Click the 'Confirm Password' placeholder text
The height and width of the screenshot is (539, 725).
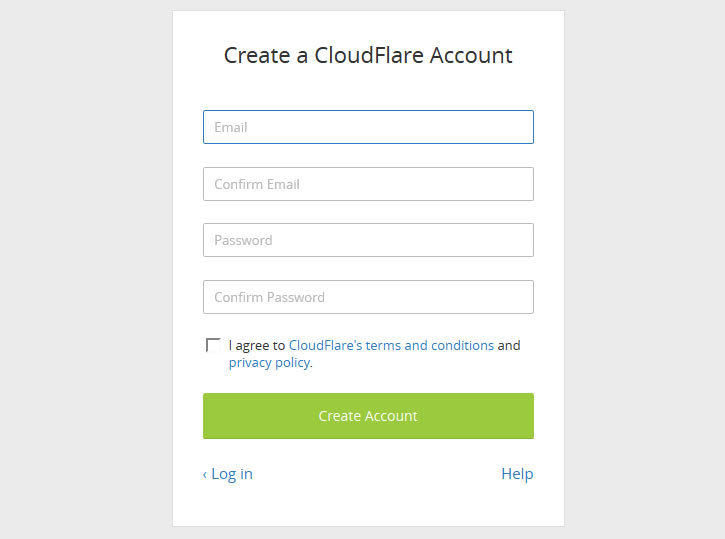click(269, 297)
